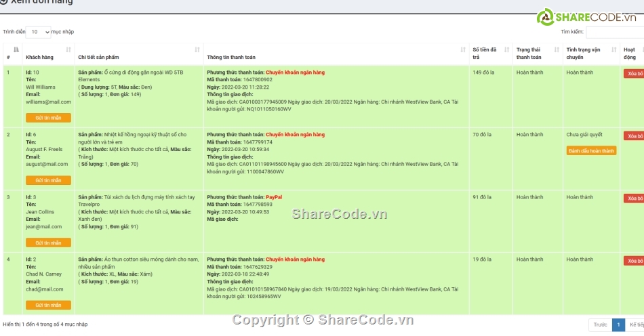
Task: Click the PayPal payment method text
Action: [x=274, y=197]
